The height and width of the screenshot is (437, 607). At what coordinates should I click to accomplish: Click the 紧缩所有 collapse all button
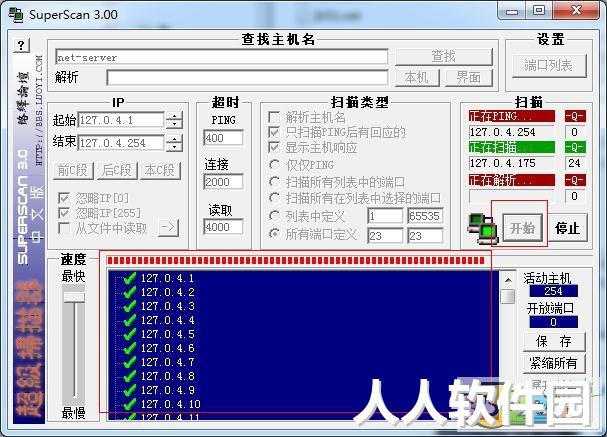click(554, 363)
